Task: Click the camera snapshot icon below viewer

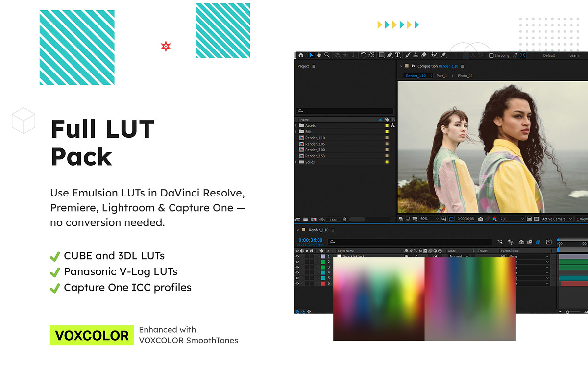Action: click(x=480, y=219)
